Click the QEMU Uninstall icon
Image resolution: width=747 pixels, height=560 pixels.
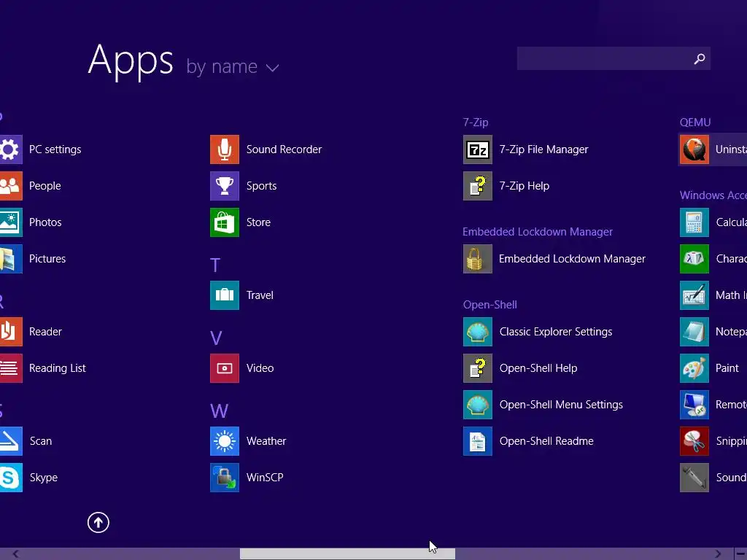(694, 149)
